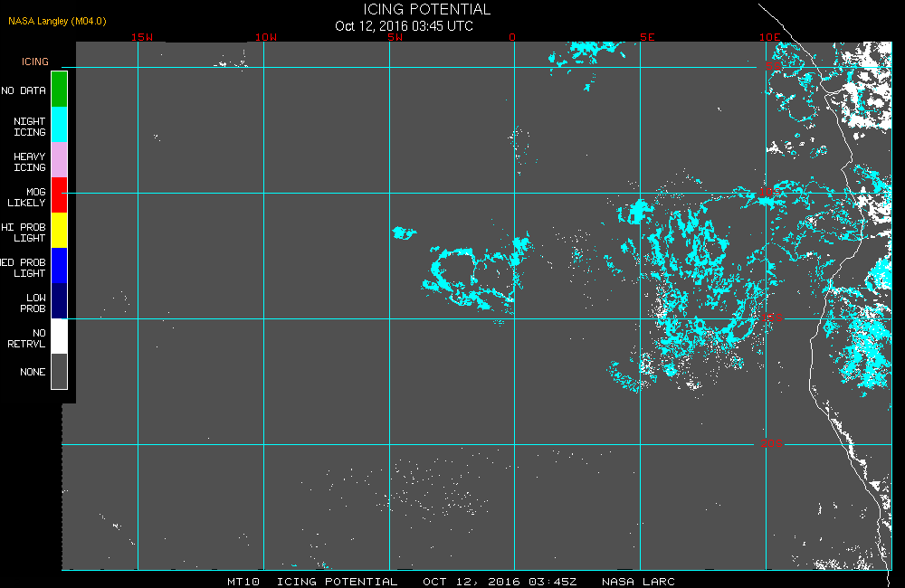Click the NIGHT ICING legend label
Screen dimensions: 905x588
pyautogui.click(x=30, y=127)
